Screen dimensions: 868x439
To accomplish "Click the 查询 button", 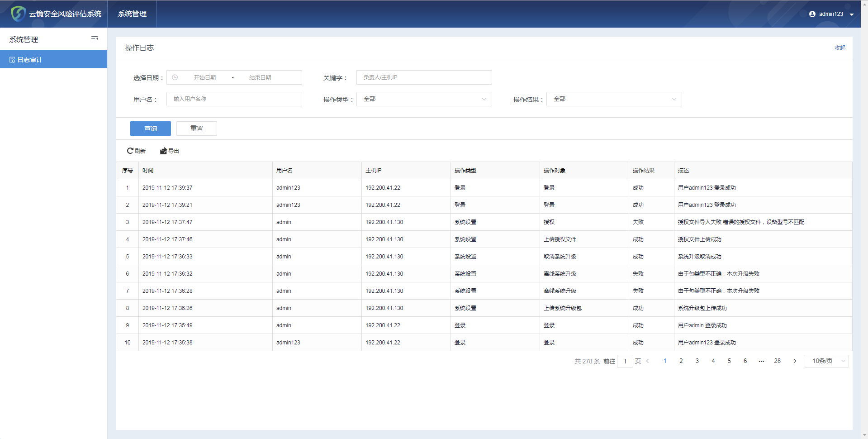I will click(151, 129).
